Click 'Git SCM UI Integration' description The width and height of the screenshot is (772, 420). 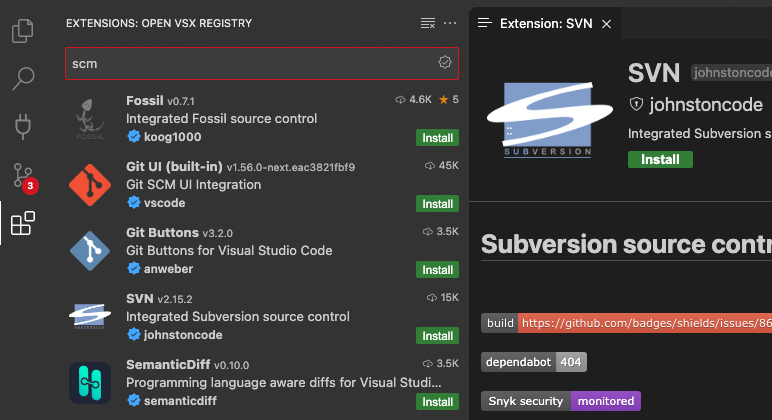[193, 185]
